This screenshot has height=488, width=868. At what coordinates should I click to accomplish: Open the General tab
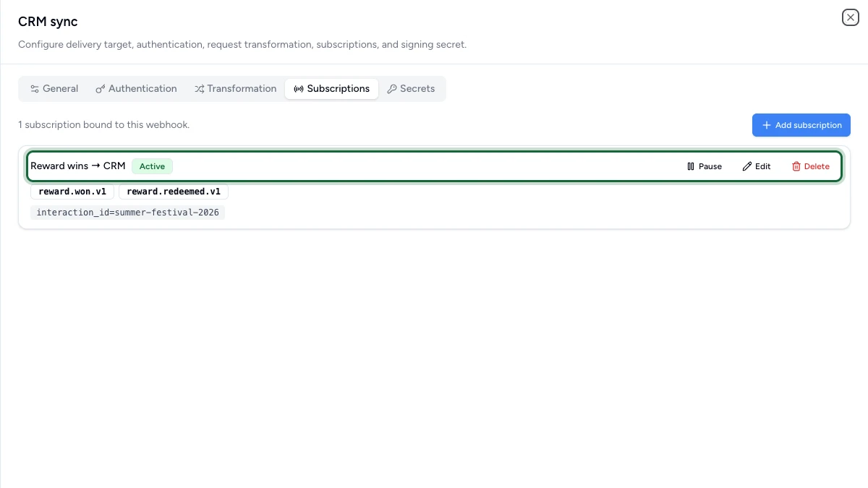tap(54, 89)
